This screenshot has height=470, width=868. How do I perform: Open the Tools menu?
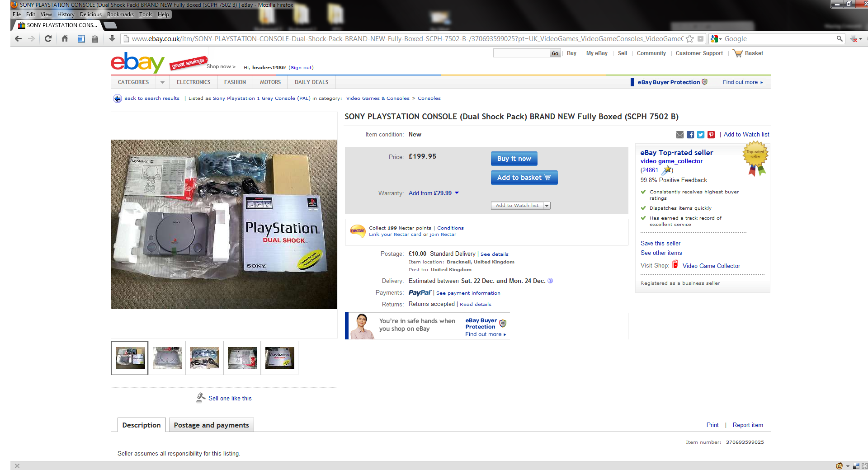tap(146, 14)
